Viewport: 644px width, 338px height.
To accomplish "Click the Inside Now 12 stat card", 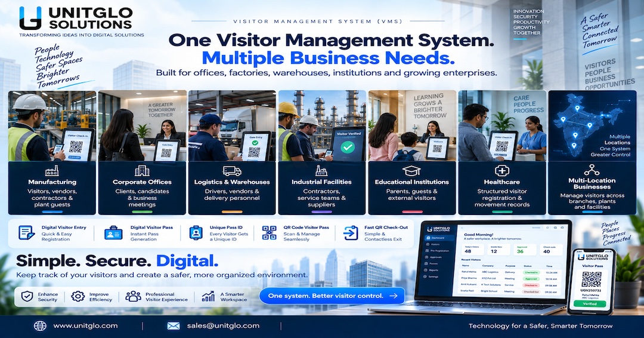I will [x=499, y=250].
